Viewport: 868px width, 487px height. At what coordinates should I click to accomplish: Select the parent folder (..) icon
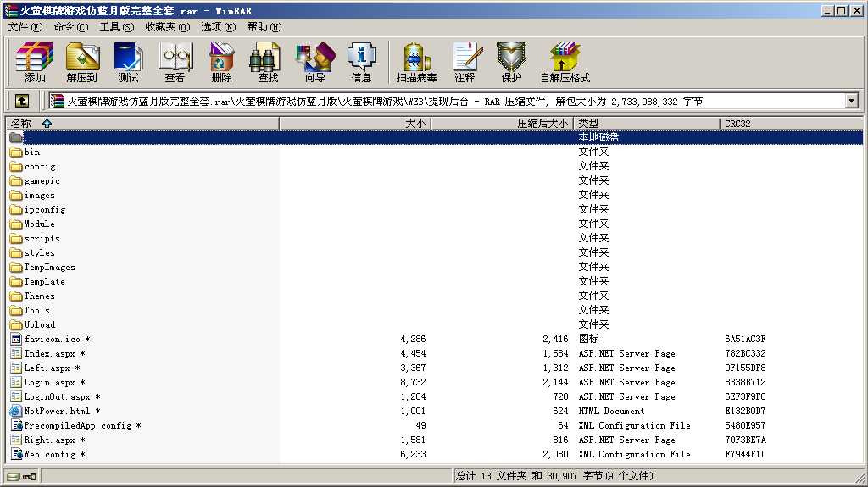[x=16, y=137]
